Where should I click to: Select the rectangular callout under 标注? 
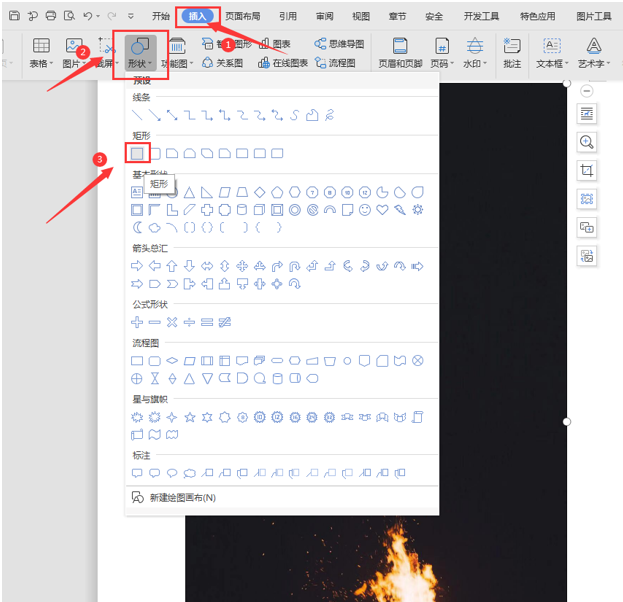pos(137,473)
